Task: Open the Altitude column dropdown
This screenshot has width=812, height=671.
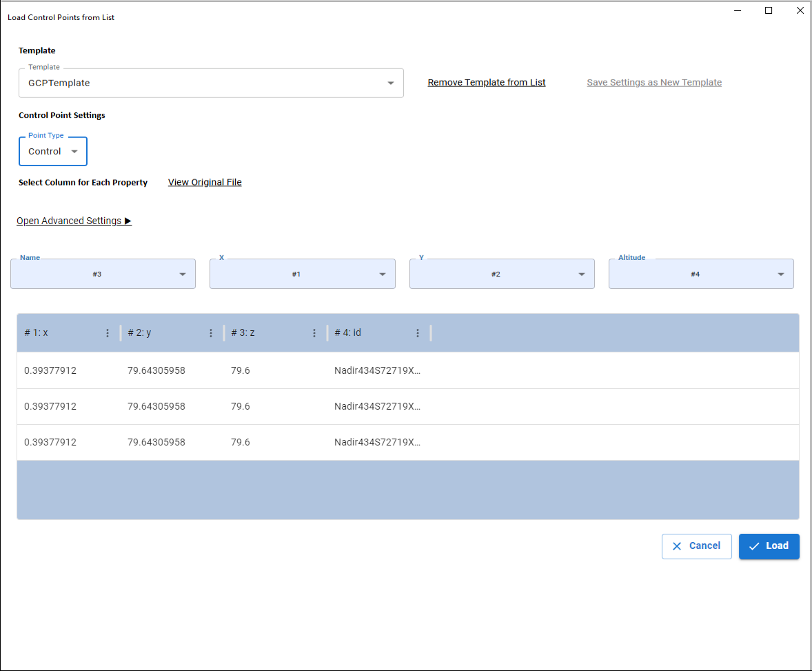Action: [x=701, y=274]
